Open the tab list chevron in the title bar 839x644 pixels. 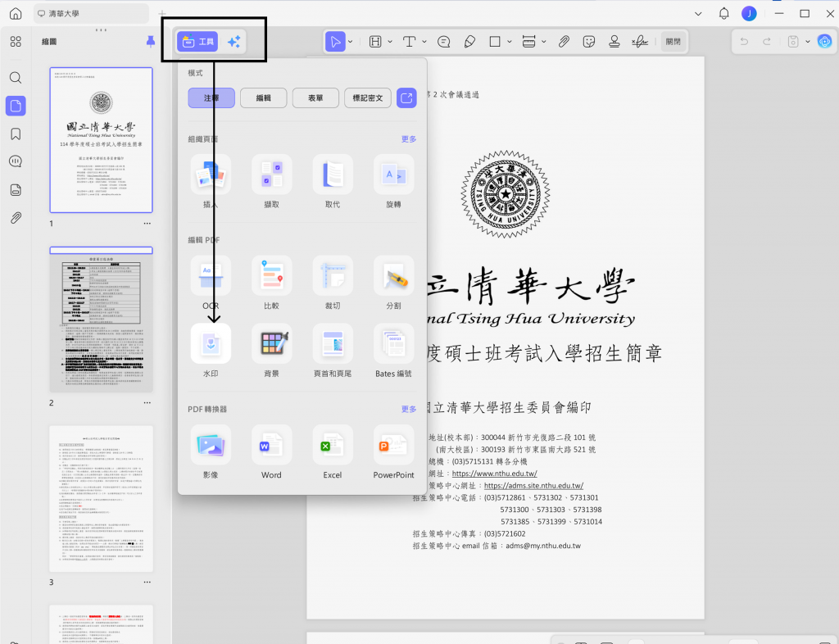pos(698,14)
